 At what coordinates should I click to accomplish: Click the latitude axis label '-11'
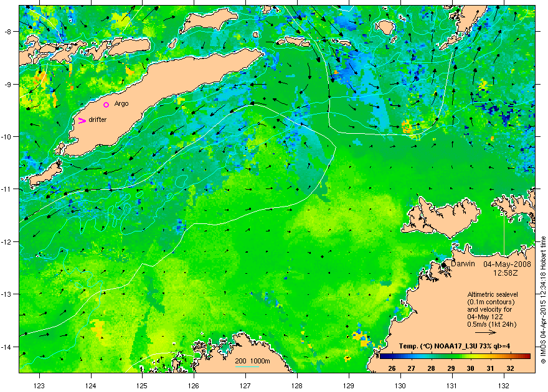click(x=6, y=189)
